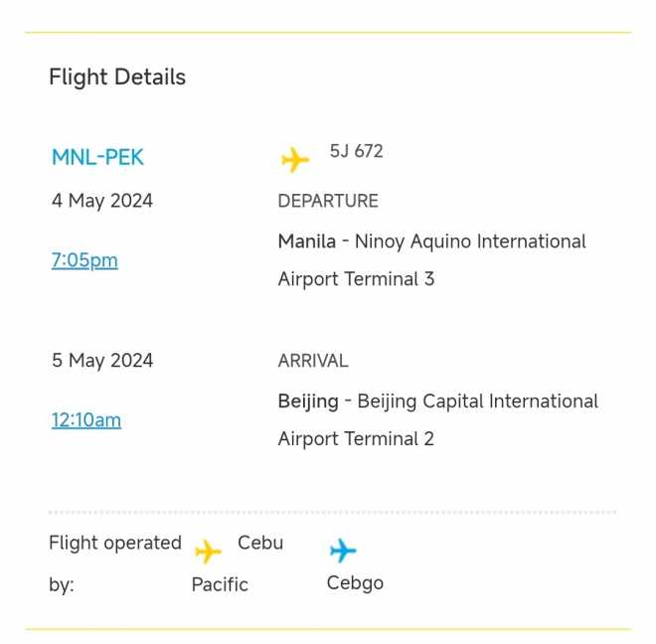
Task: Open the 12:10am arrival time link
Action: pyautogui.click(x=86, y=419)
